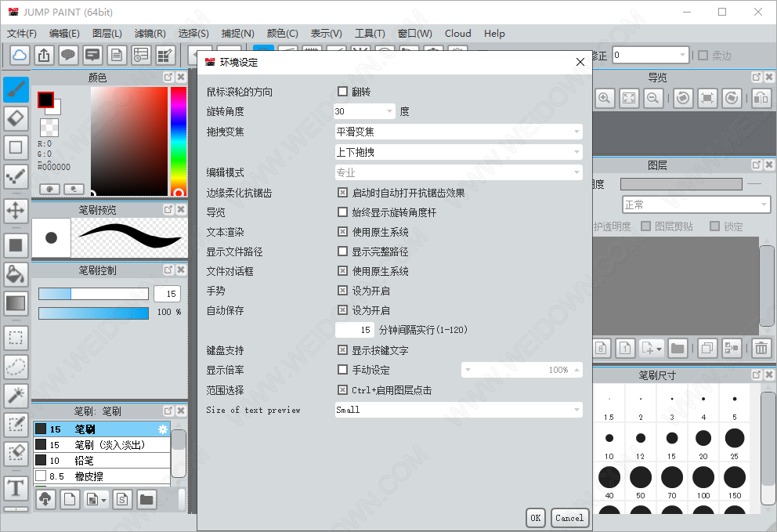Duplicate layer icon in Layers panel
This screenshot has height=532, width=777.
(x=707, y=348)
